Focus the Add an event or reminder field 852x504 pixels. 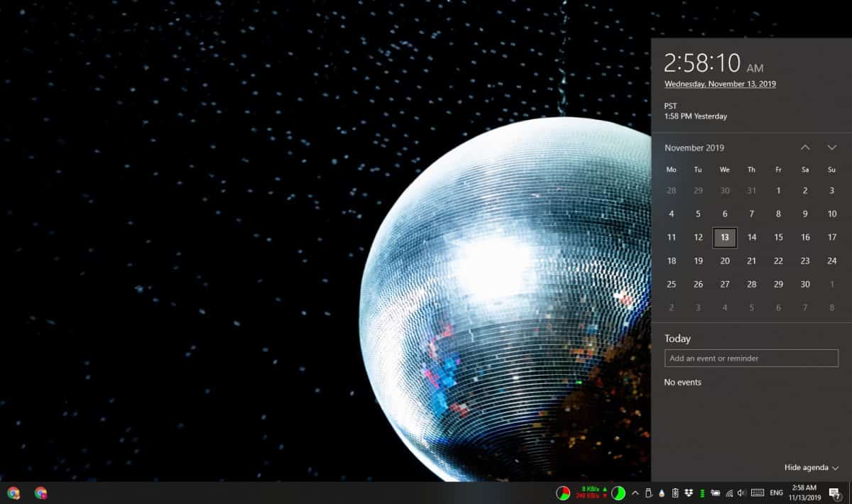(751, 358)
